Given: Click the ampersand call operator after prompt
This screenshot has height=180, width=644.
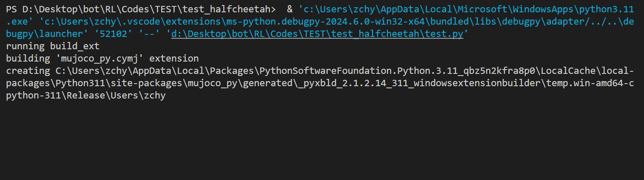Looking at the screenshot, I should tap(290, 9).
